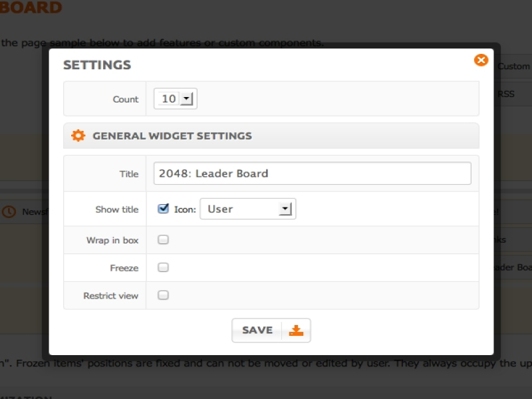Open the Count dropdown showing 10

[176, 99]
